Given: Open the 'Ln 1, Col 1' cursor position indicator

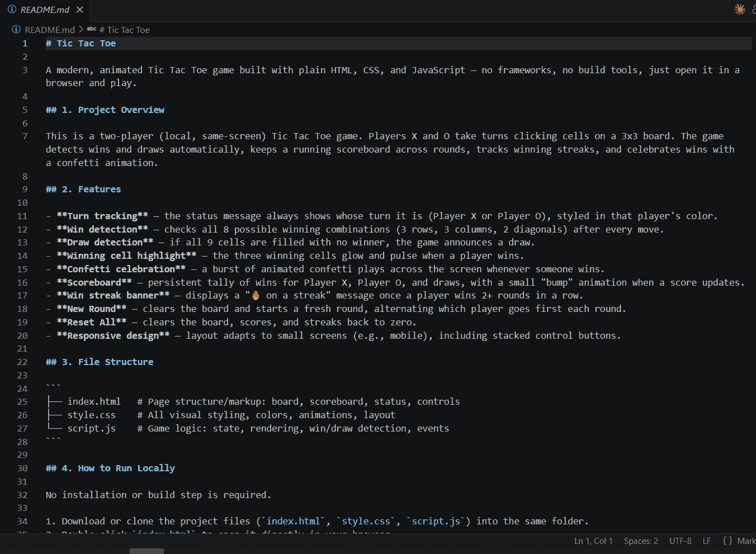Looking at the screenshot, I should (x=593, y=541).
